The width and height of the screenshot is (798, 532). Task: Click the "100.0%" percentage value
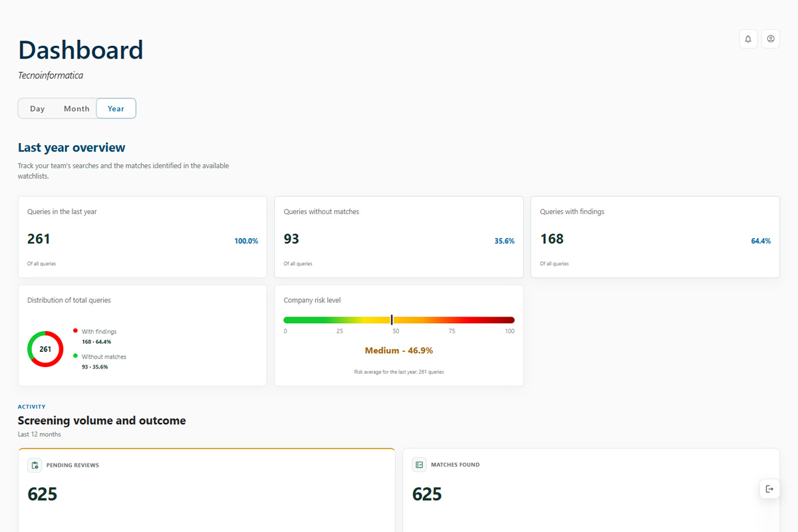(246, 241)
